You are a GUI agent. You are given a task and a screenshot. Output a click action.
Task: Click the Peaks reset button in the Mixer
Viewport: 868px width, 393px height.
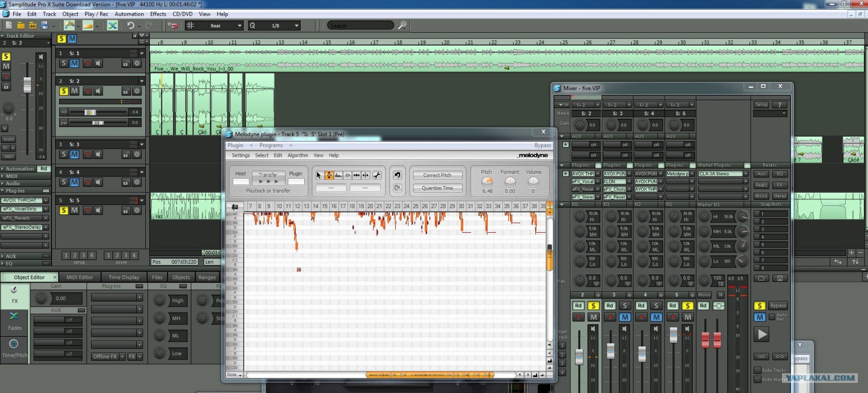(761, 185)
